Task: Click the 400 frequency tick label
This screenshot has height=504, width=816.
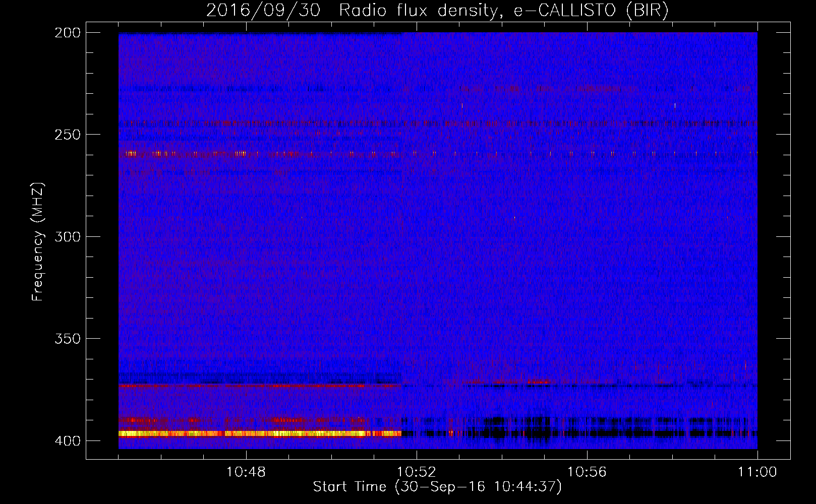Action: pos(67,440)
